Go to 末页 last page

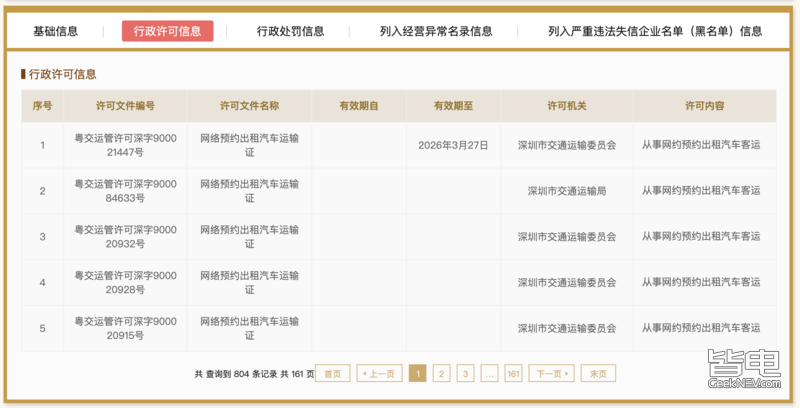(598, 373)
